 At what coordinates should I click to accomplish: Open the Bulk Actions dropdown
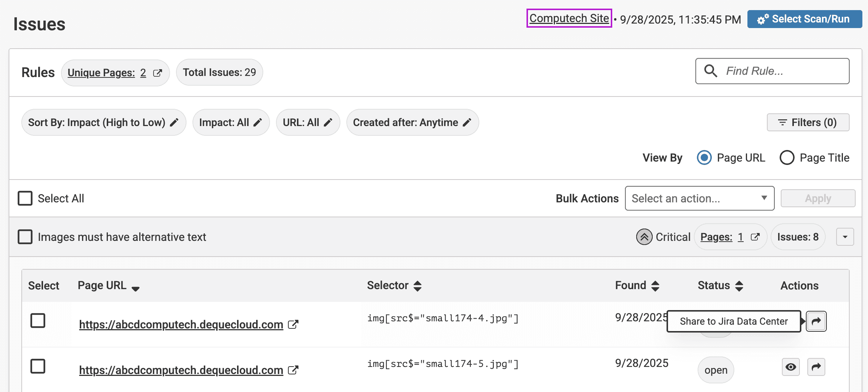[699, 199]
